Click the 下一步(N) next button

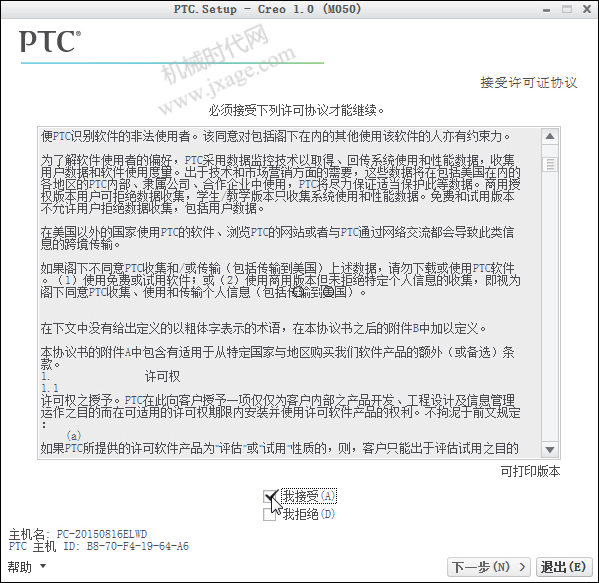pyautogui.click(x=489, y=567)
